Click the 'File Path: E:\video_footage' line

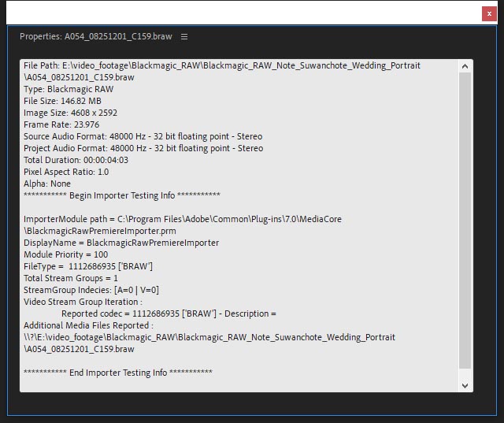[222, 65]
